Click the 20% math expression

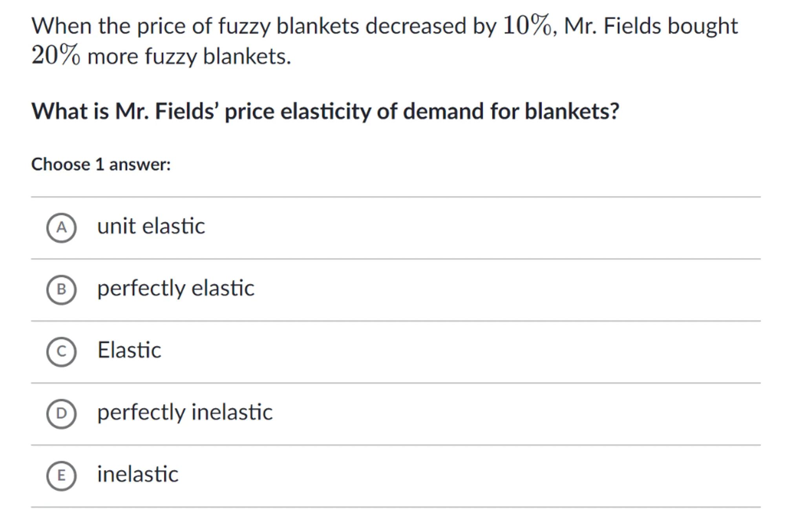56,55
